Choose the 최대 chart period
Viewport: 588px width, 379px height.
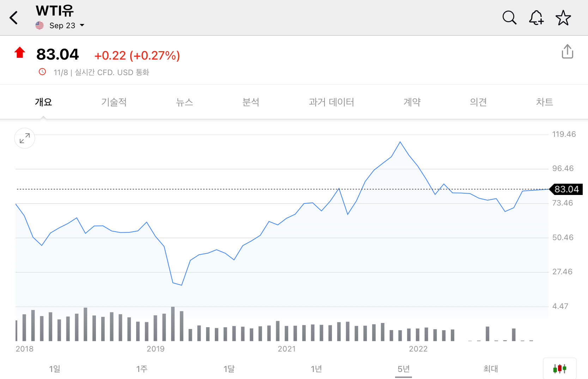point(490,369)
